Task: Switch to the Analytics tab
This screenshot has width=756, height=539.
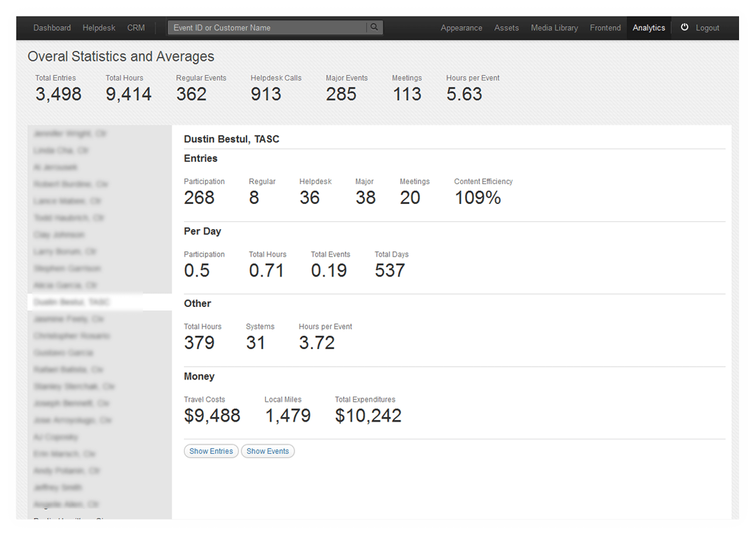Action: pyautogui.click(x=649, y=28)
